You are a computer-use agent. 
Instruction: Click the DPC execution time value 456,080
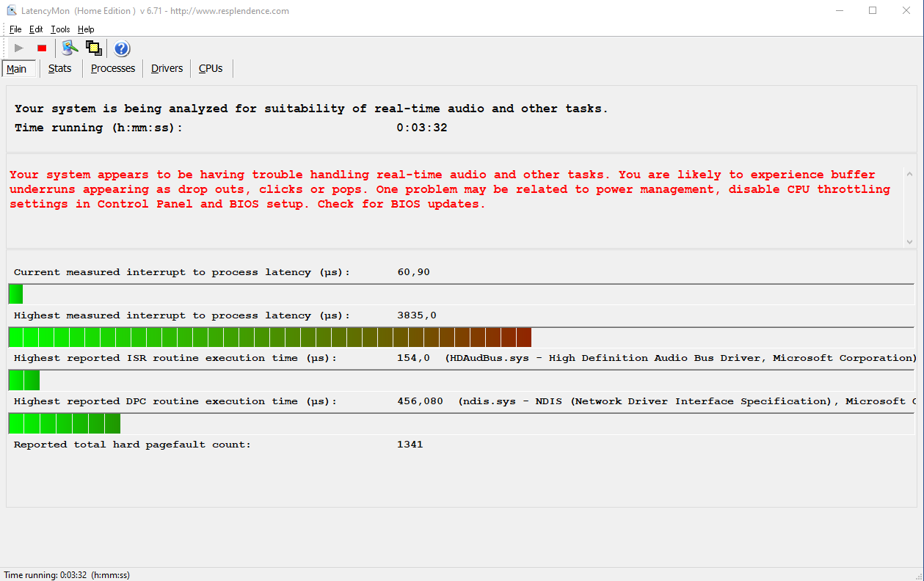click(x=420, y=401)
